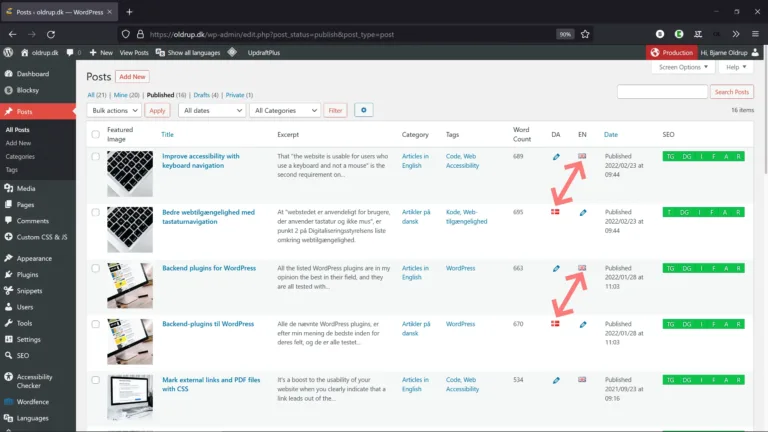Tick checkbox for Backend-plugins til WordPress

pyautogui.click(x=96, y=324)
